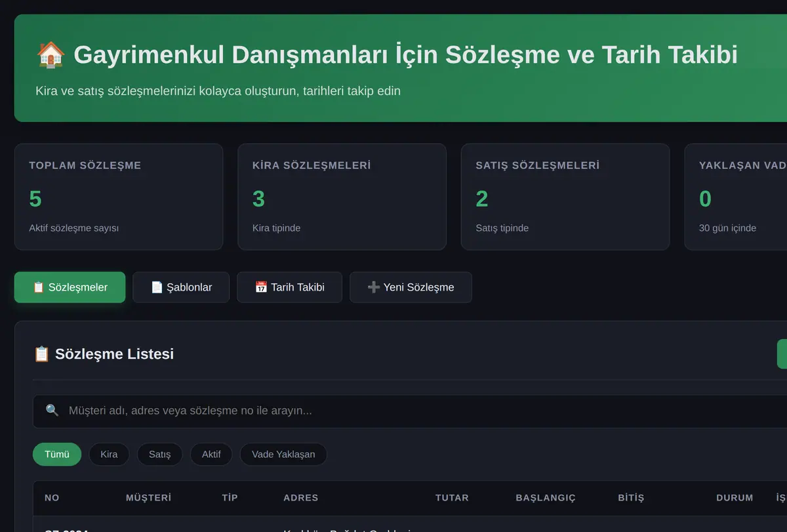Open the Satış Sözleşmeleri stat card
Image resolution: width=787 pixels, height=532 pixels.
click(565, 197)
